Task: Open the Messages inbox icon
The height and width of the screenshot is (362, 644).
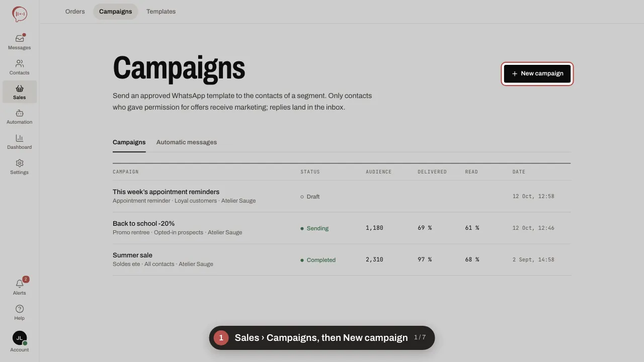Action: [20, 38]
